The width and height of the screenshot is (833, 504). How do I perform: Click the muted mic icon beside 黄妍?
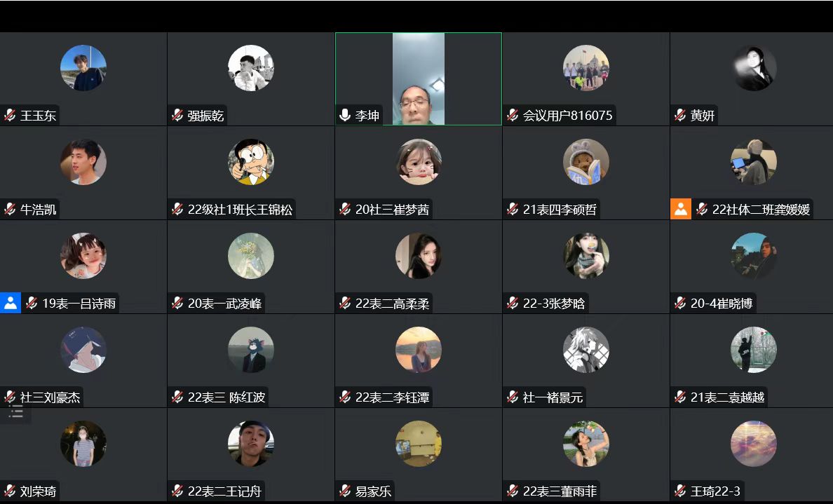680,115
